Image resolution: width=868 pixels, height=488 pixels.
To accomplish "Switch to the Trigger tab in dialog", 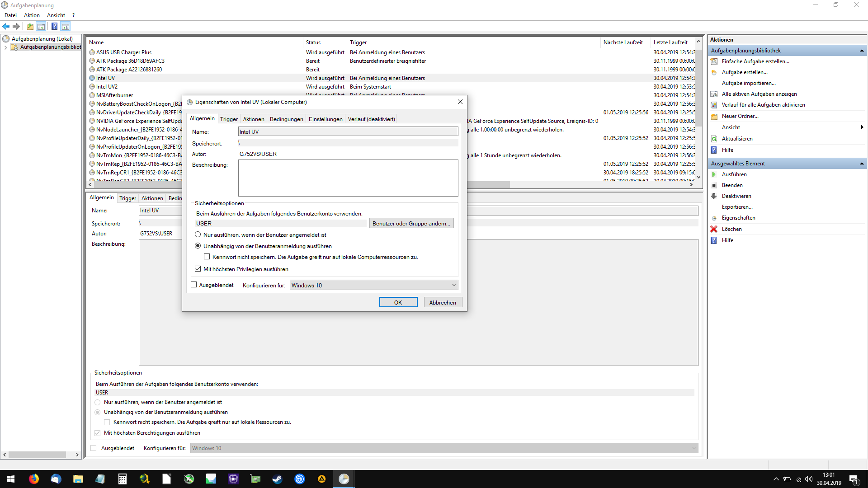I will (229, 119).
